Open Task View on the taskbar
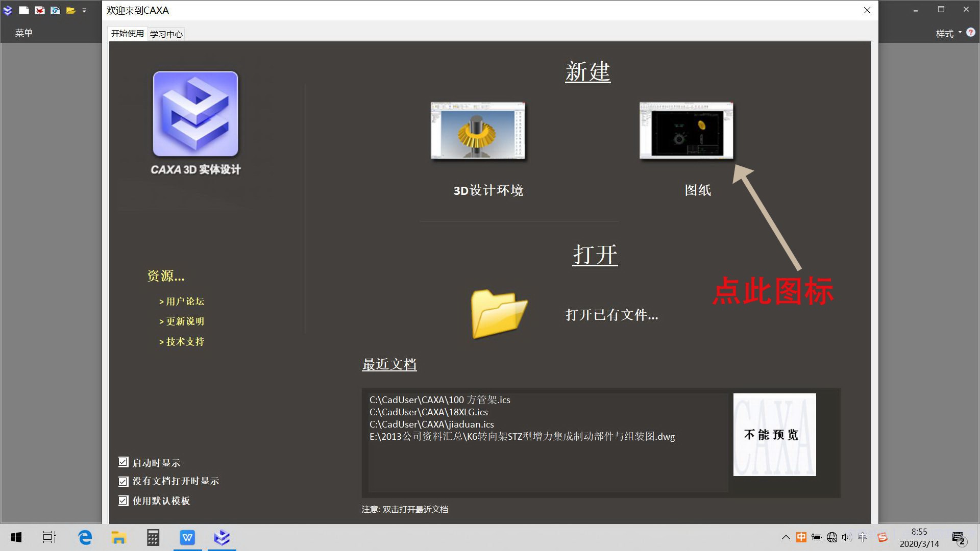980x551 pixels. point(50,537)
